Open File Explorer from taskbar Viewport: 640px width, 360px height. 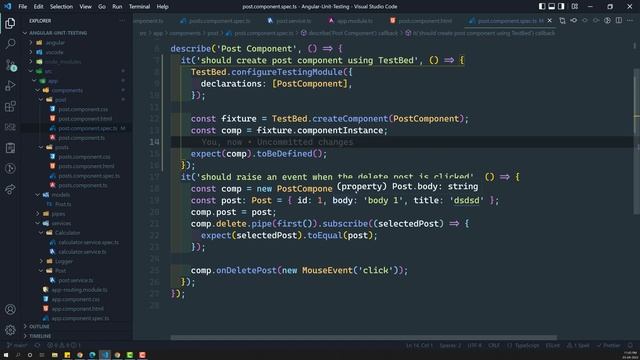click(55, 355)
